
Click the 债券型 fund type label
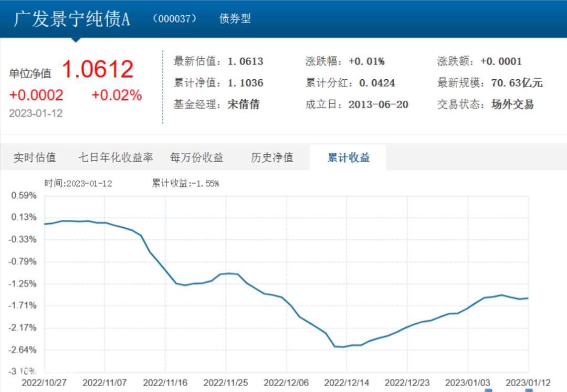point(235,18)
